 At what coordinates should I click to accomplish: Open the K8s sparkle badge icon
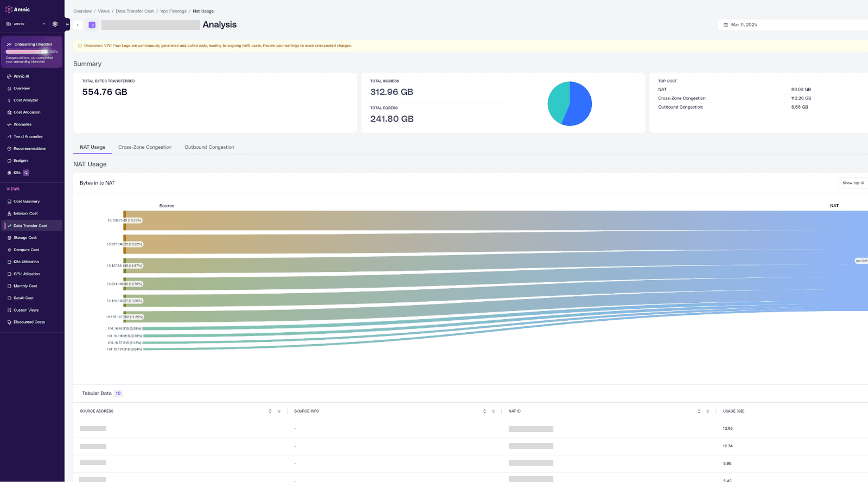[26, 173]
